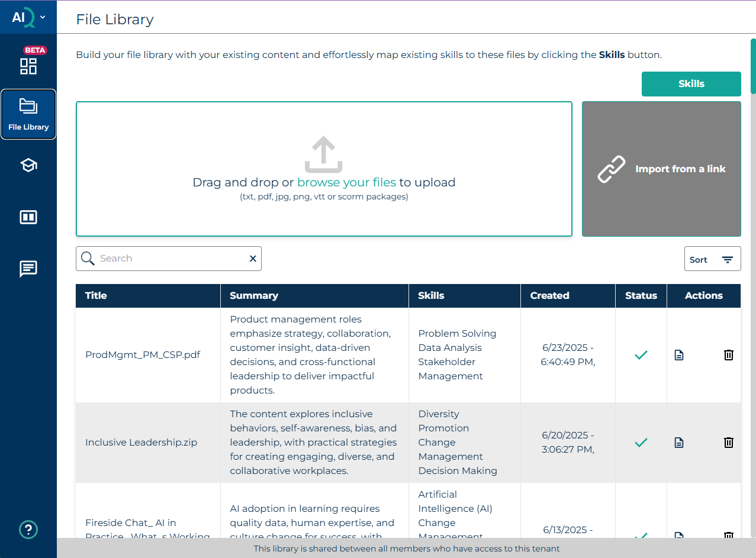Click the Data Analysis skill text
Screen dimensions: 756x558
[x=450, y=348]
